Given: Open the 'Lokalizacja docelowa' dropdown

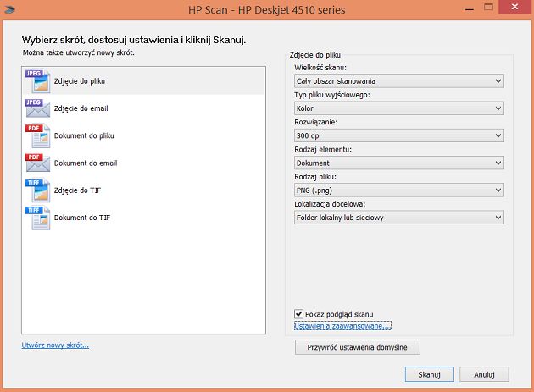Looking at the screenshot, I should (x=398, y=218).
